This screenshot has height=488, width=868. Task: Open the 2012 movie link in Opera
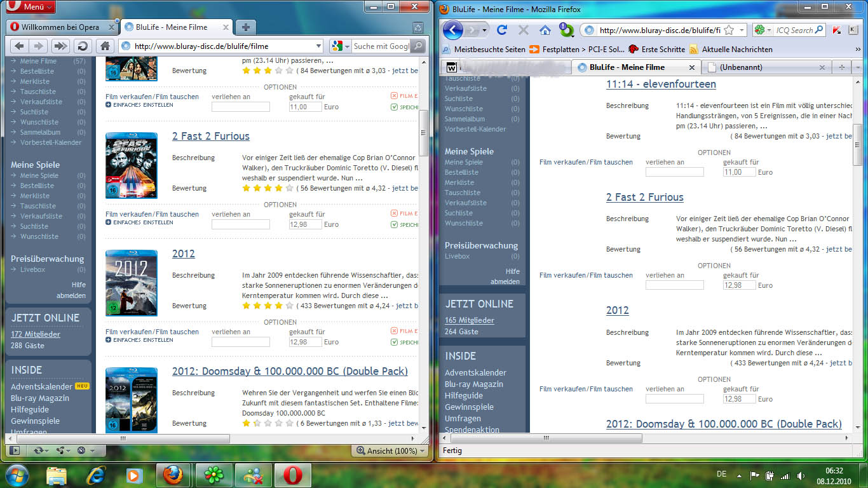[x=184, y=254]
